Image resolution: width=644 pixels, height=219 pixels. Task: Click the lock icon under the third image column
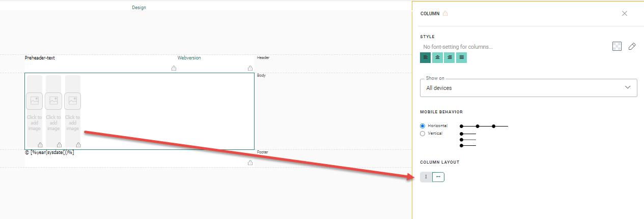78,145
